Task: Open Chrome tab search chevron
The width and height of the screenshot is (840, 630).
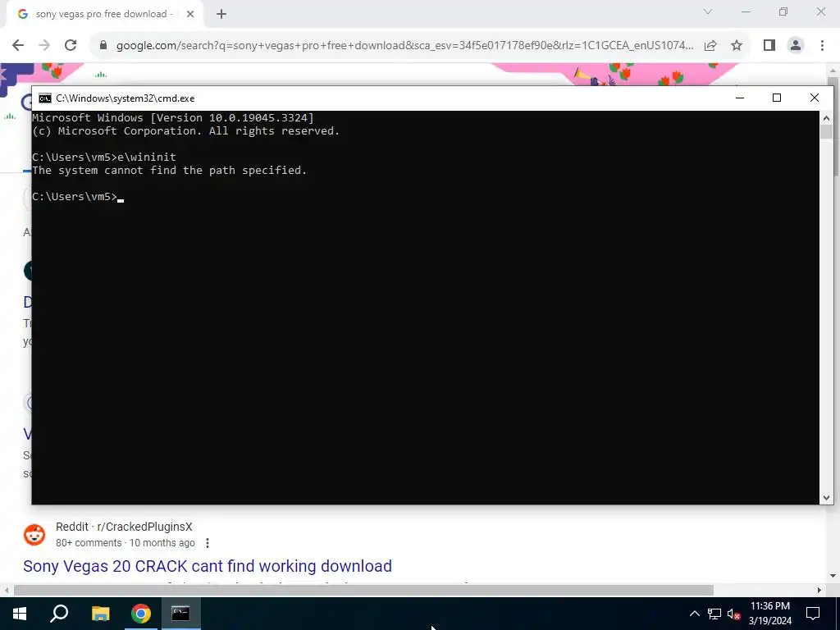Action: (708, 11)
